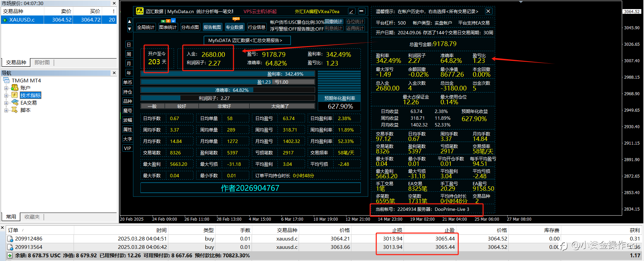The image size is (644, 261).
Task: Open the 图表统计 tab
Action: (168, 27)
